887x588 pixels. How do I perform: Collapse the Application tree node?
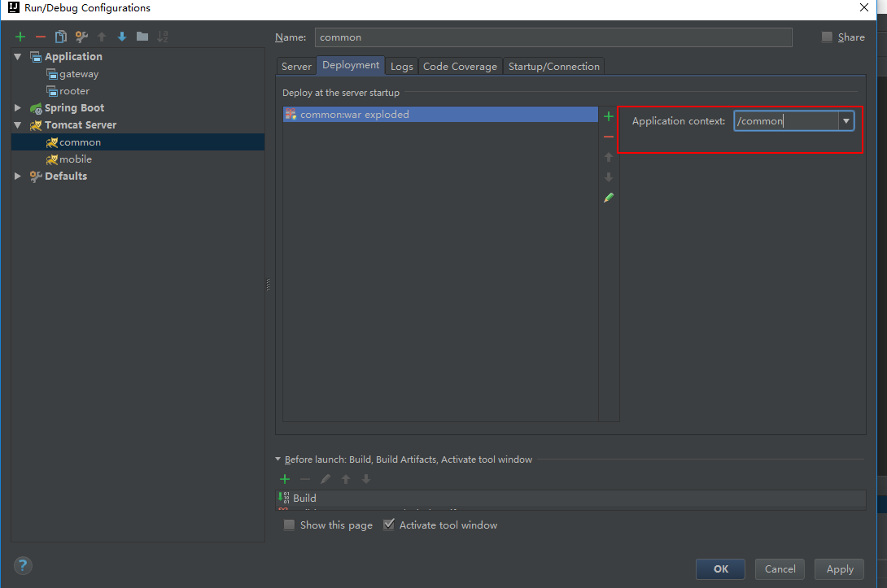tap(18, 57)
